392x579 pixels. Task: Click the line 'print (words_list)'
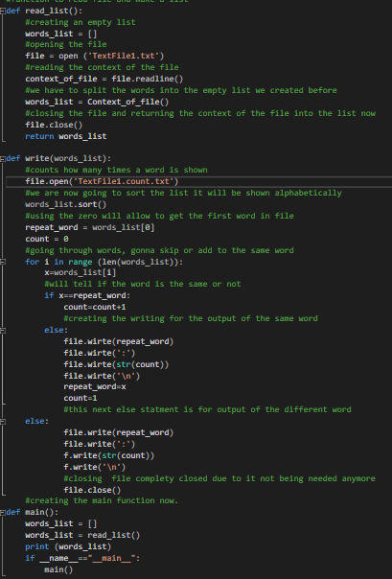pos(68,546)
